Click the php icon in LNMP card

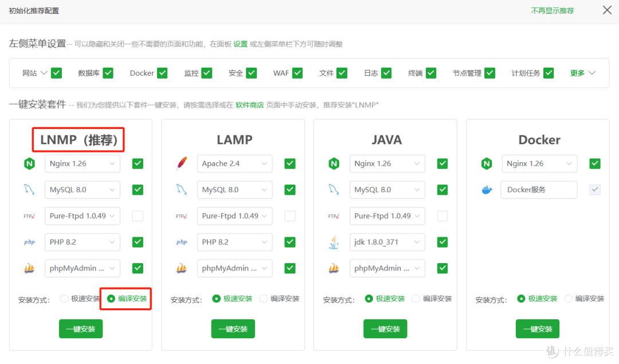point(29,242)
